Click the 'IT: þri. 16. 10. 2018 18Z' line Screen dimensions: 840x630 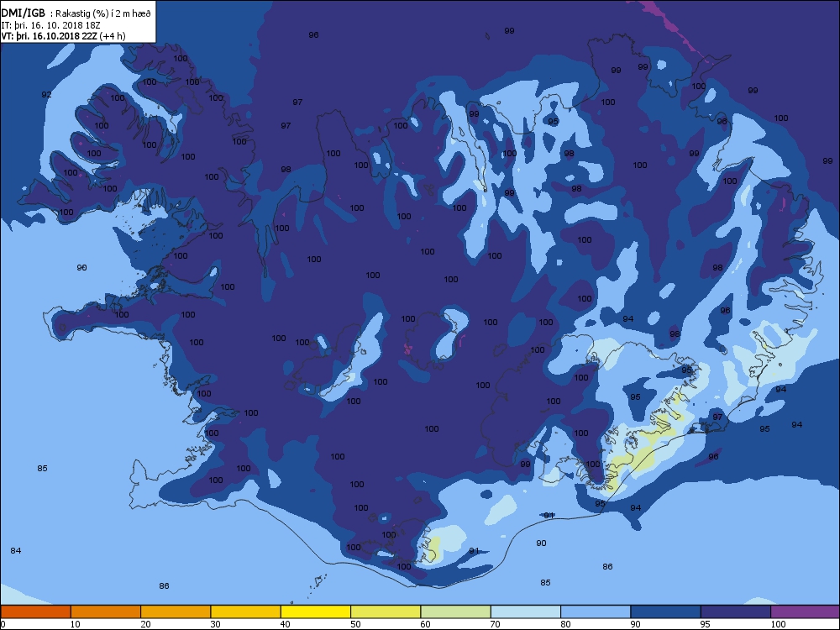50,24
